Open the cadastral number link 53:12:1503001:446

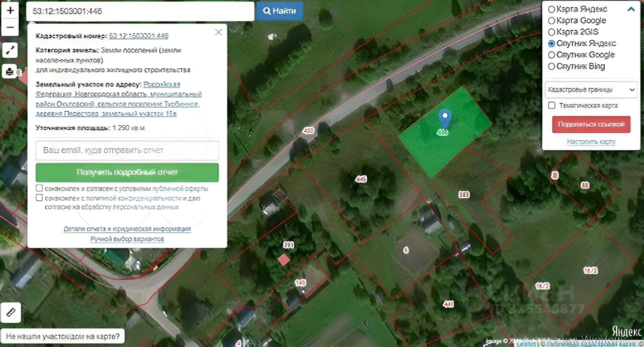(138, 36)
